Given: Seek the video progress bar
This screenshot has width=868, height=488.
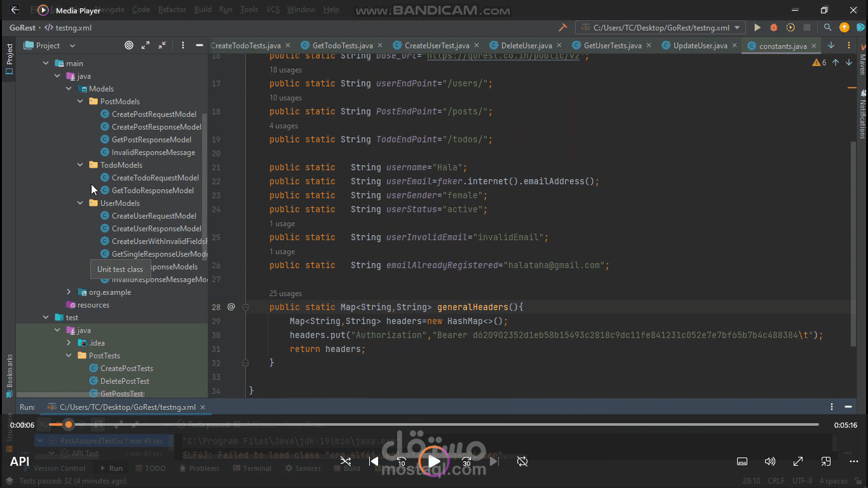Looking at the screenshot, I should coord(433,424).
